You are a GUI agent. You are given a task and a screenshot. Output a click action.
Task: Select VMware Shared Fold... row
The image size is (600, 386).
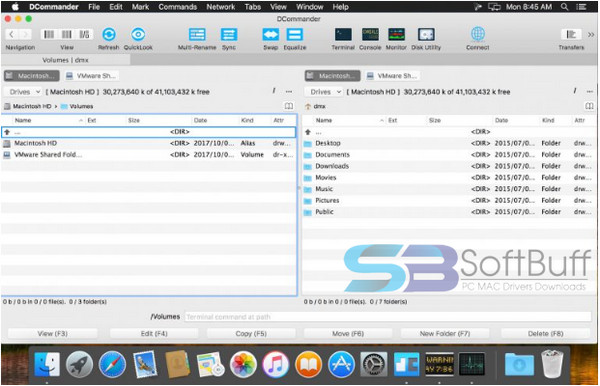[x=149, y=155]
